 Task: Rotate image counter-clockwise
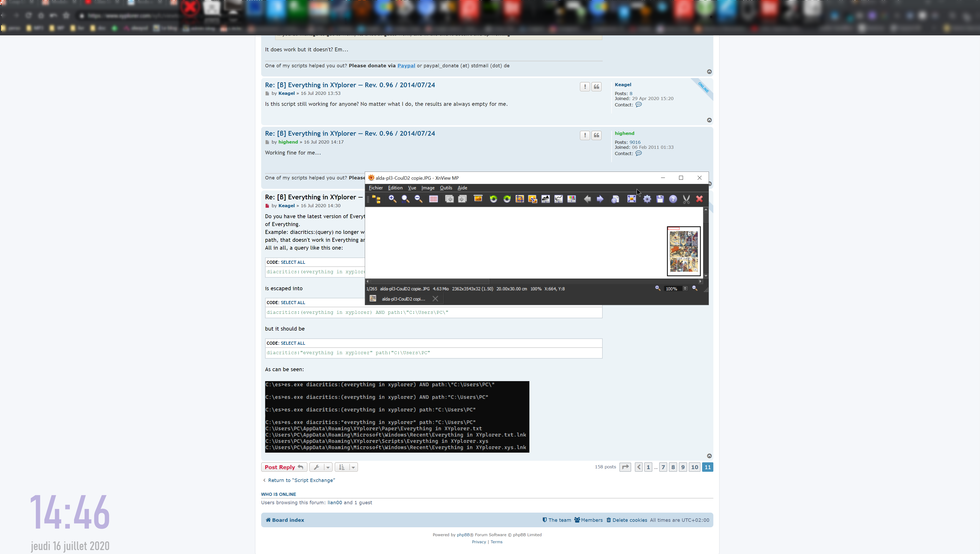pyautogui.click(x=494, y=199)
